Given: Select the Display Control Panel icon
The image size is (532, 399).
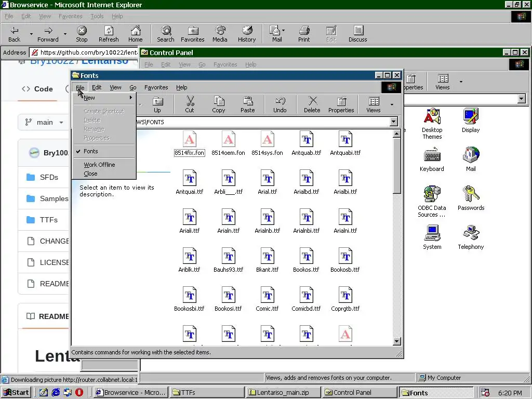Looking at the screenshot, I should pyautogui.click(x=471, y=121).
